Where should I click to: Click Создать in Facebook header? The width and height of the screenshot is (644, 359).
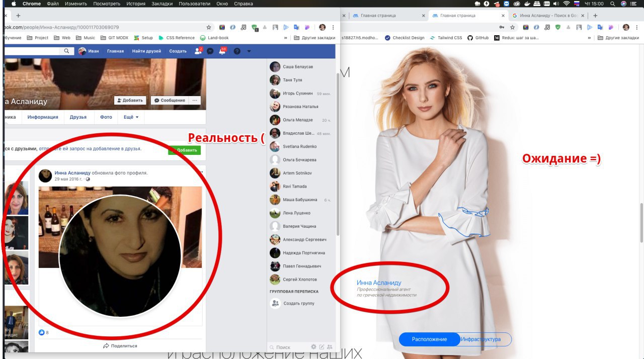pyautogui.click(x=178, y=51)
